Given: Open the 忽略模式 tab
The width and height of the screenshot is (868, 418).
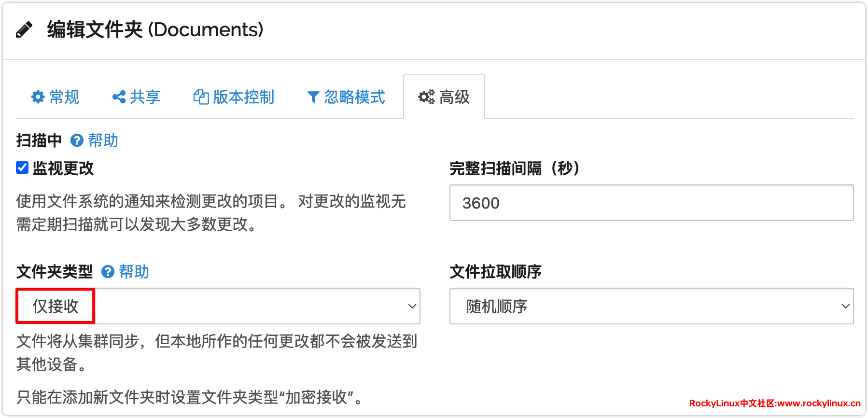Looking at the screenshot, I should click(x=354, y=97).
